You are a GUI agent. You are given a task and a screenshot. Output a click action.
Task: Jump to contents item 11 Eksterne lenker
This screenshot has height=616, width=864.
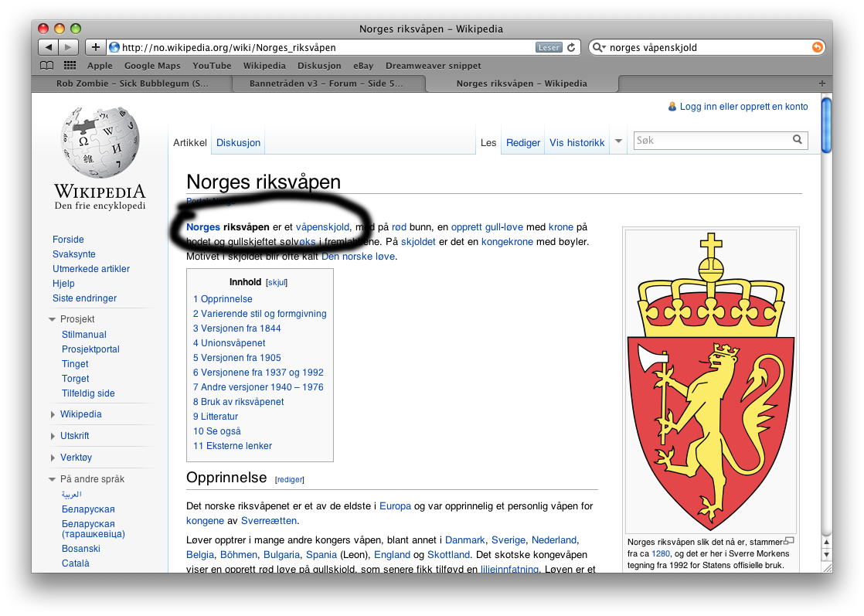[233, 446]
